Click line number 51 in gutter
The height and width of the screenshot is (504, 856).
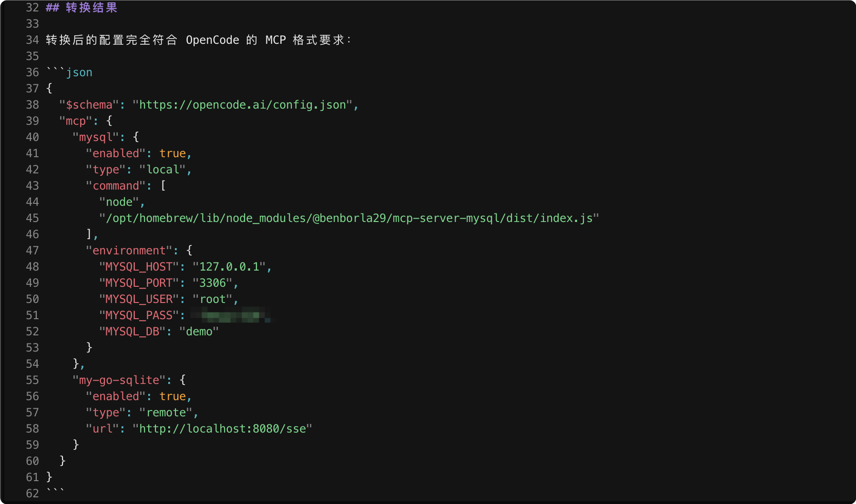(32, 315)
